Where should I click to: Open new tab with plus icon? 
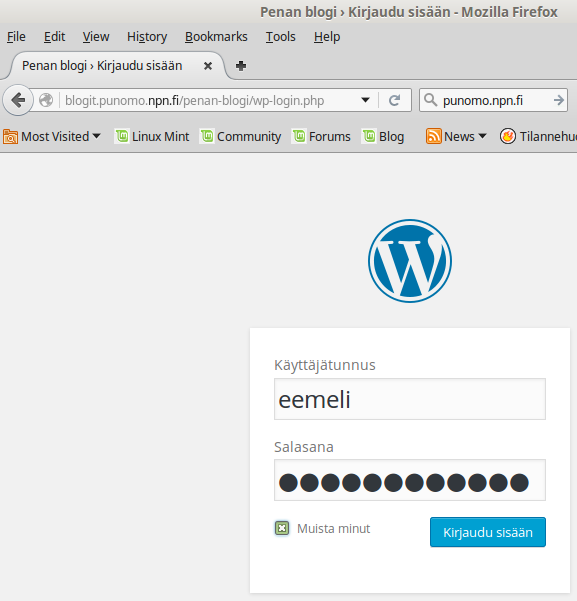point(241,66)
